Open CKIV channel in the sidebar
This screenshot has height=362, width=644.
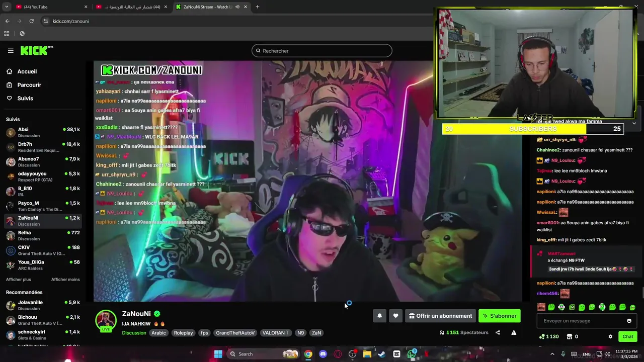(x=43, y=250)
